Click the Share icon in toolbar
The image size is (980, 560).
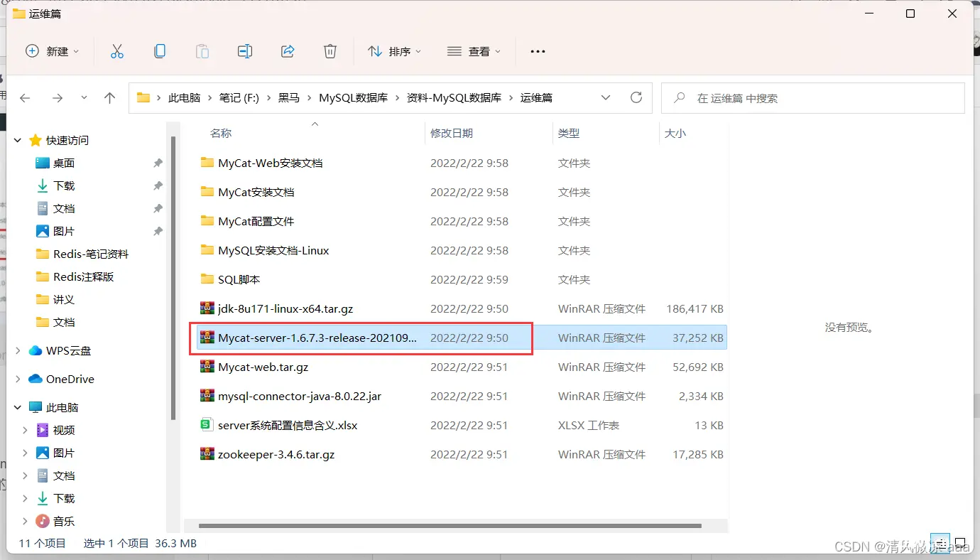tap(288, 51)
